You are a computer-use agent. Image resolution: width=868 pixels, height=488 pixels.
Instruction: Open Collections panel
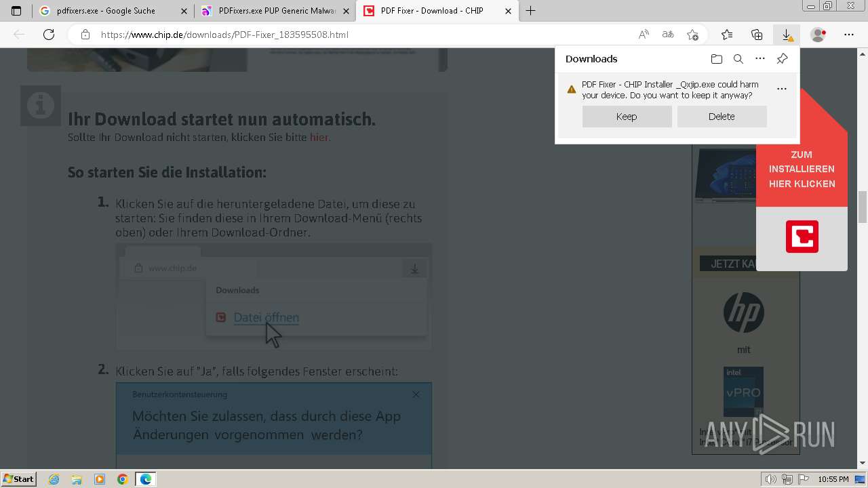point(757,35)
